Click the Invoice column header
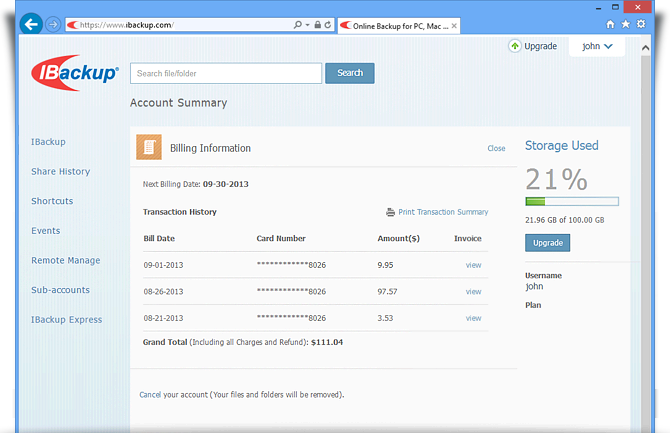 (467, 239)
